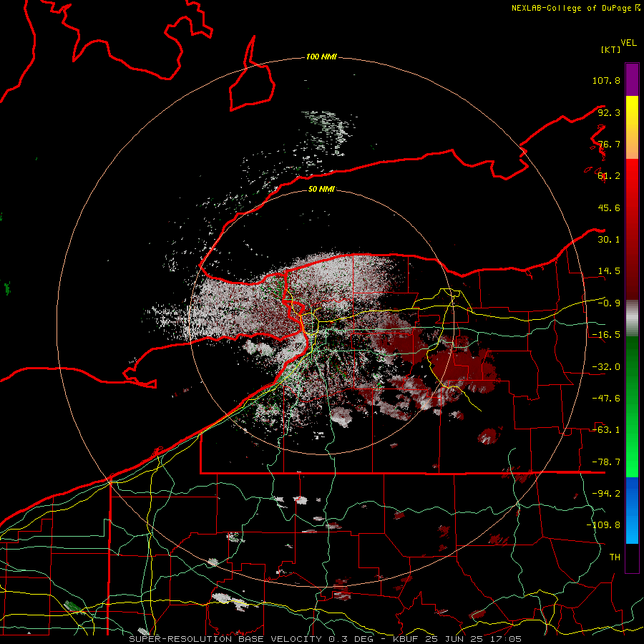This screenshot has width=644, height=644.
Task: Click the -16.5 legend value
Action: [x=606, y=335]
